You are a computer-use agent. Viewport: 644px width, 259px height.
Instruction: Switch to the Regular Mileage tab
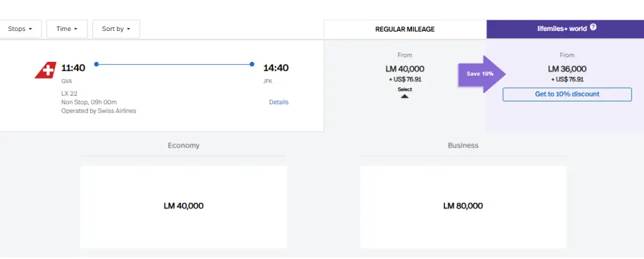pyautogui.click(x=405, y=29)
